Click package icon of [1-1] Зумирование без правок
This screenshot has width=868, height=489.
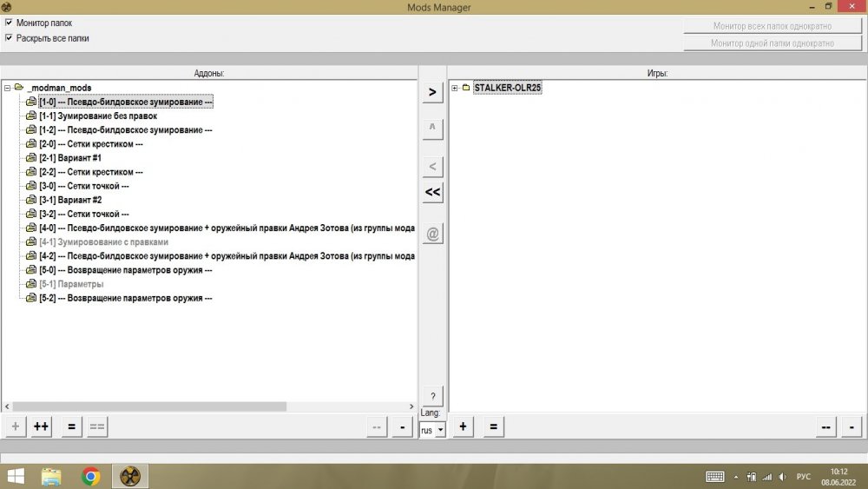tap(31, 116)
